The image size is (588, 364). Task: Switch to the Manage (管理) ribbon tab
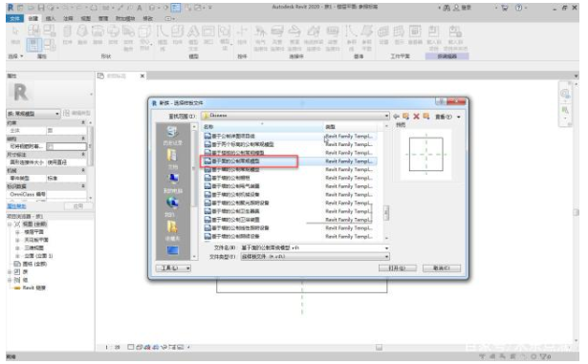103,18
